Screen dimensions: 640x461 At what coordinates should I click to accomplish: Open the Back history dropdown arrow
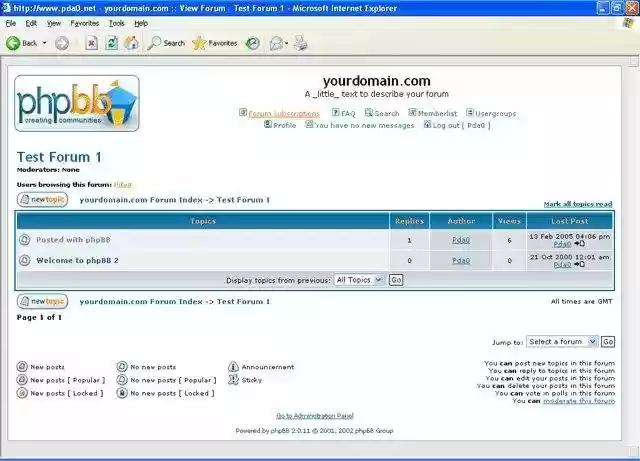[44, 43]
